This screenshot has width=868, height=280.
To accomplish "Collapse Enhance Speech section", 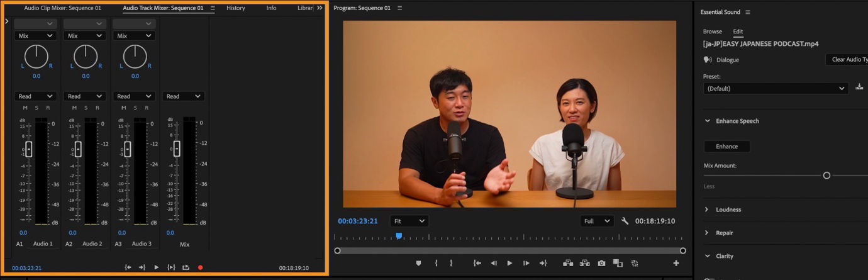I will [x=708, y=121].
